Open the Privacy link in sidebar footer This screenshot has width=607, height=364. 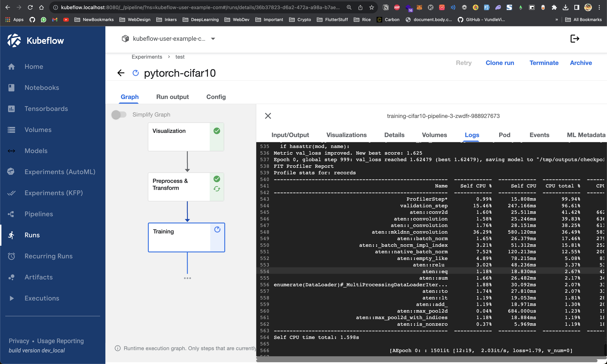(19, 341)
